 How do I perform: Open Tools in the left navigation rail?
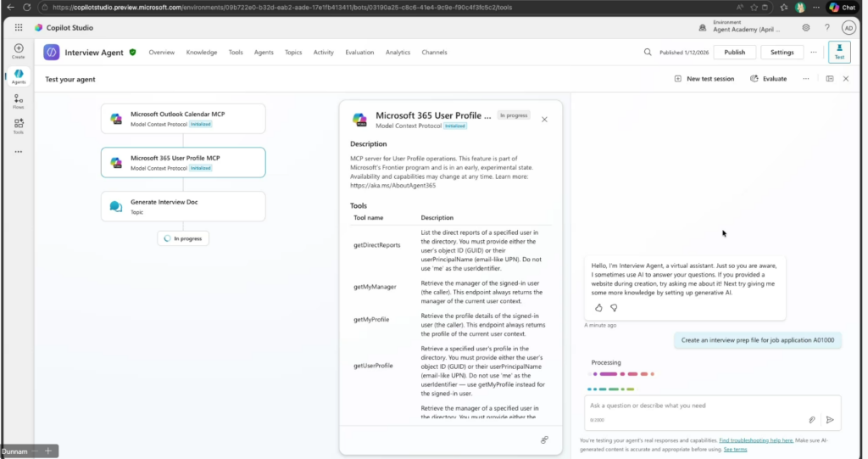[x=19, y=126]
